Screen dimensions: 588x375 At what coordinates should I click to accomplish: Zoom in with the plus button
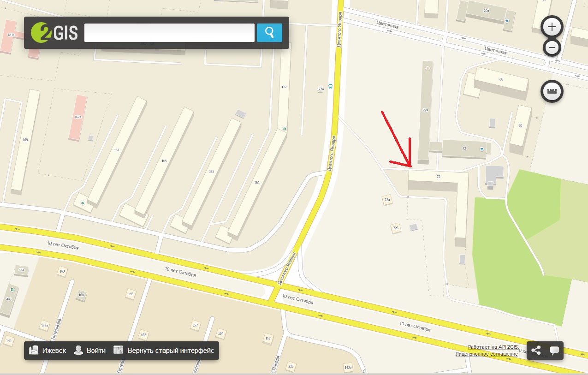[x=552, y=27]
